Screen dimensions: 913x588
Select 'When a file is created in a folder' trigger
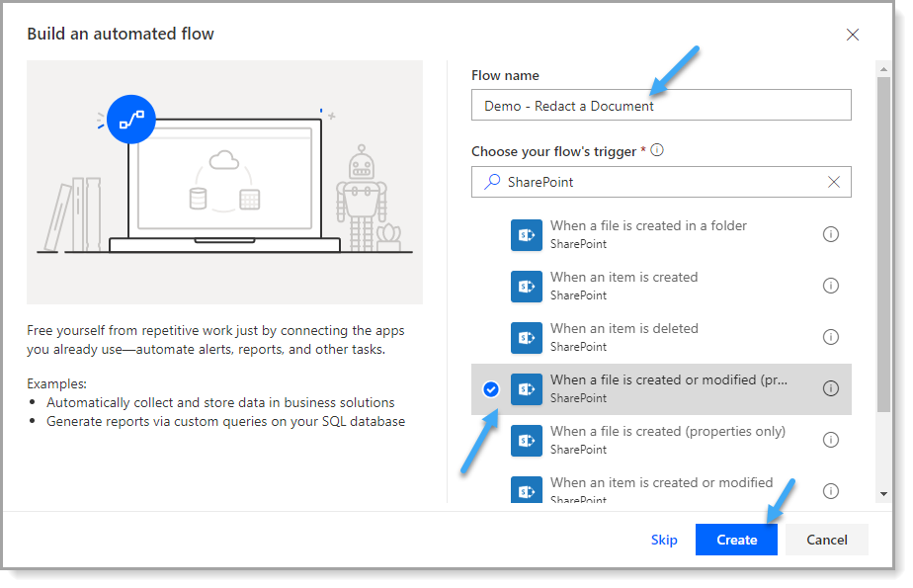(x=661, y=234)
